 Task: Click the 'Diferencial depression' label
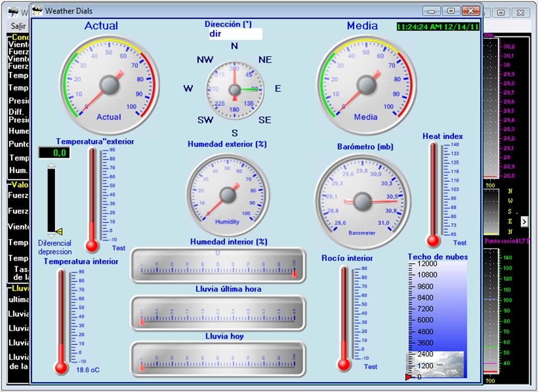(55, 247)
